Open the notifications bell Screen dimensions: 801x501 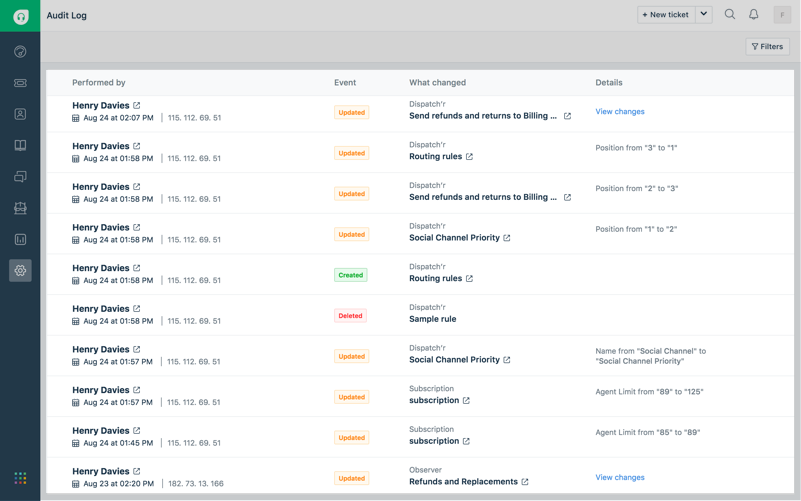pos(753,14)
